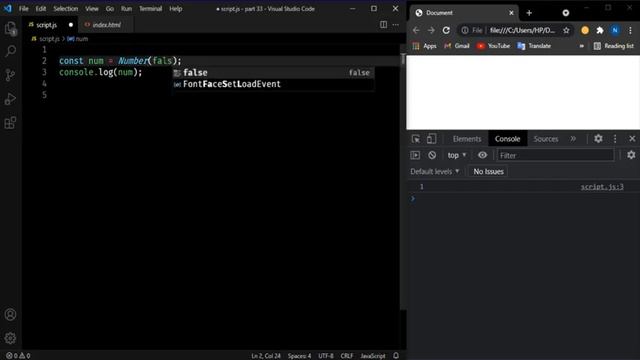Close the DevTools panel

[632, 139]
